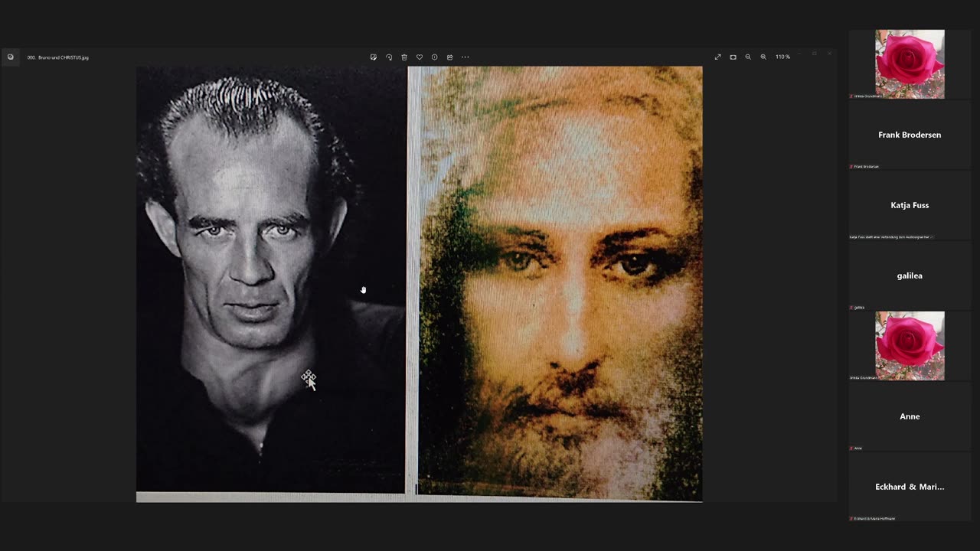980x551 pixels.
Task: Select Frank Brodersen participant tile
Action: (x=910, y=135)
